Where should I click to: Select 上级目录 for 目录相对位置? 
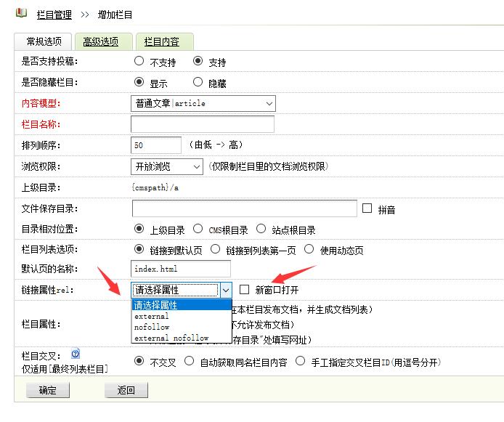click(139, 229)
